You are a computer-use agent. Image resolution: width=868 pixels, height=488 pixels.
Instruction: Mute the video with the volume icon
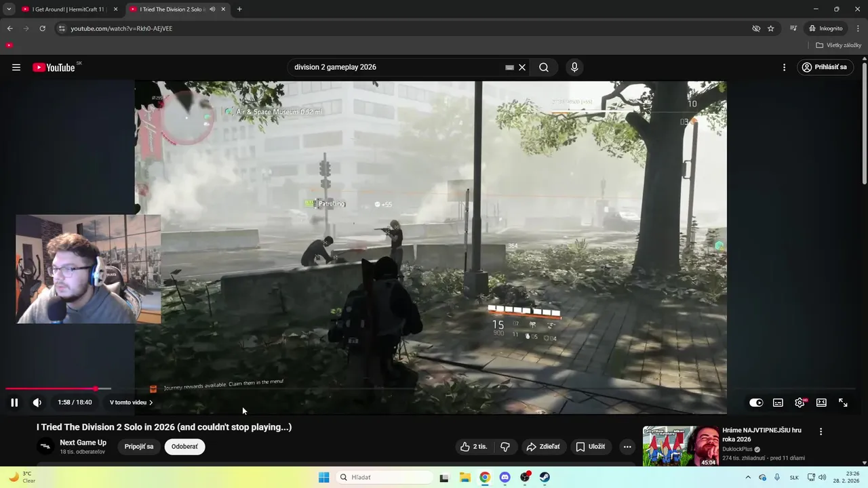pyautogui.click(x=37, y=403)
